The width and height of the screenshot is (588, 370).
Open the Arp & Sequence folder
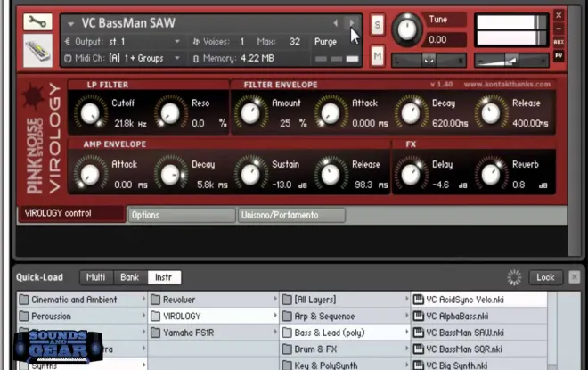pyautogui.click(x=345, y=316)
